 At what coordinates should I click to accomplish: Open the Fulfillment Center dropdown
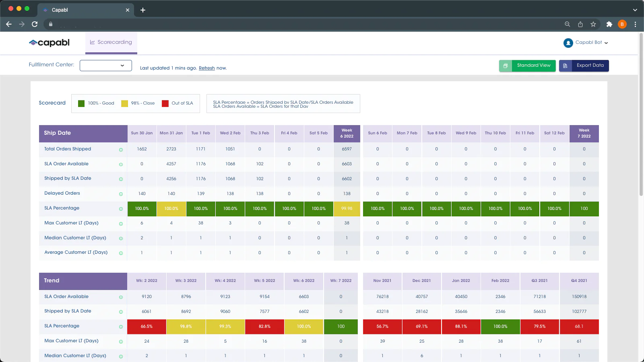click(x=106, y=66)
